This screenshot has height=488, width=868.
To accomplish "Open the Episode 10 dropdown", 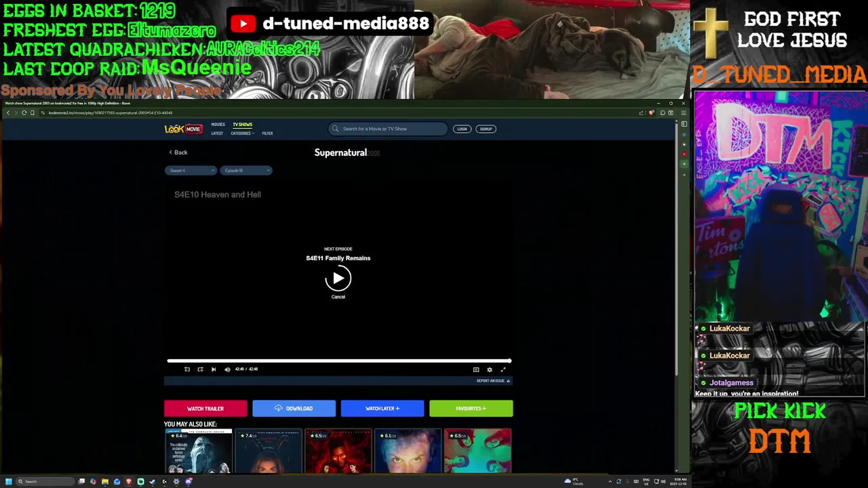I will point(245,171).
